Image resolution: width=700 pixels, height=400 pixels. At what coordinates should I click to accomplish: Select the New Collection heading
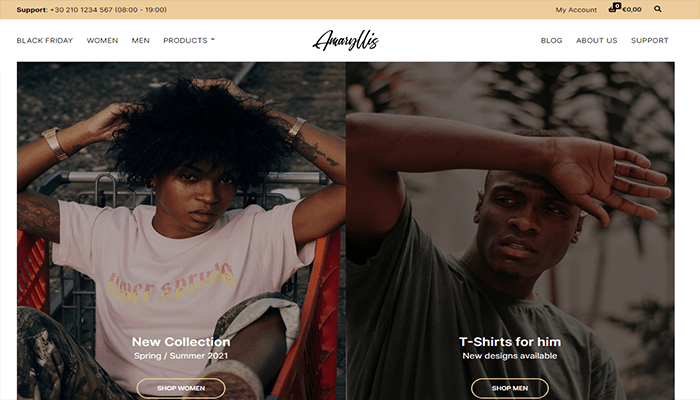pyautogui.click(x=181, y=342)
